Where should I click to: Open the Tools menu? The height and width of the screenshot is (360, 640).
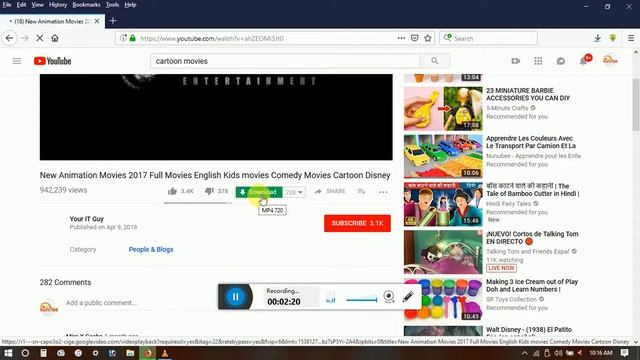[112, 5]
